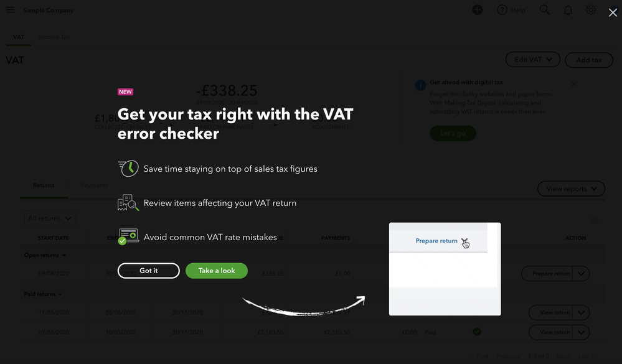622x364 pixels.
Task: Expand the Edit VAT dropdown
Action: tap(533, 60)
